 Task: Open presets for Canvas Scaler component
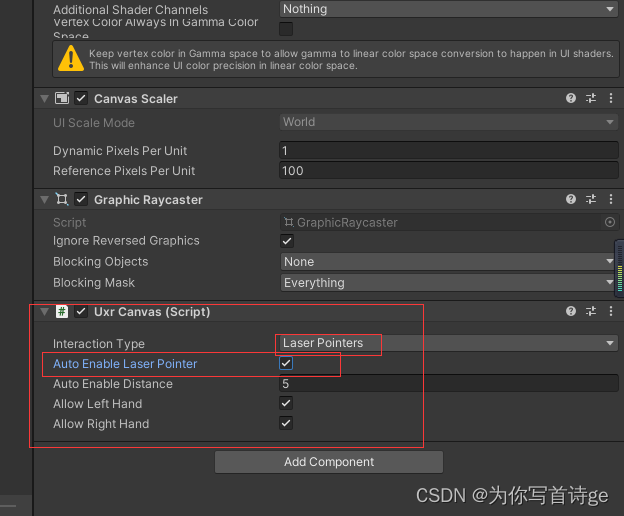pos(591,98)
